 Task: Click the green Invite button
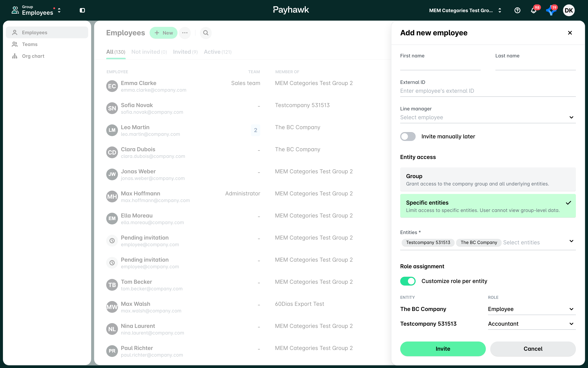coord(443,349)
